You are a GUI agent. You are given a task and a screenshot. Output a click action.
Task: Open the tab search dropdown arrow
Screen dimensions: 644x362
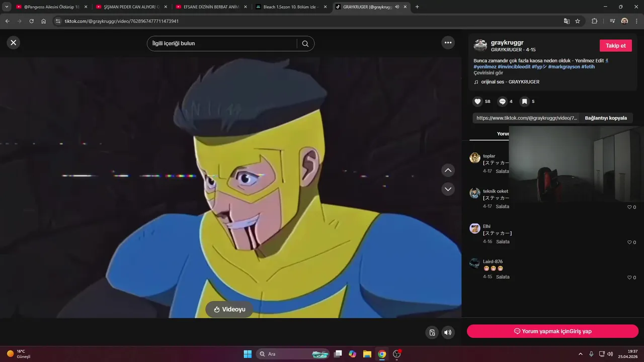point(7,7)
